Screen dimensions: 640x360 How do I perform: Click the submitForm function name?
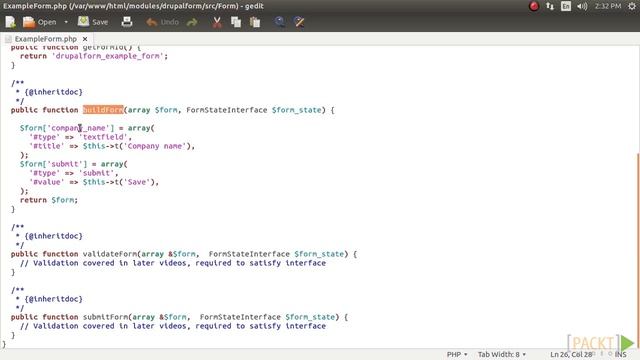pyautogui.click(x=105, y=317)
